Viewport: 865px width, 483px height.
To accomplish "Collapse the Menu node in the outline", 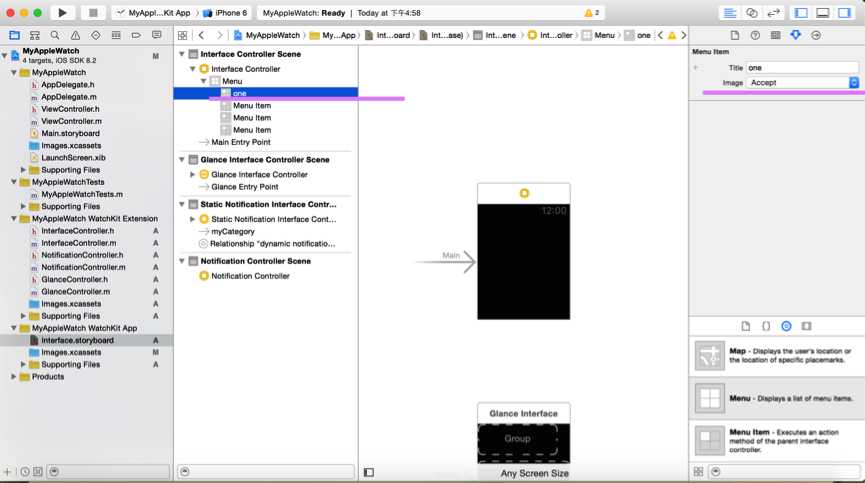I will pos(204,81).
